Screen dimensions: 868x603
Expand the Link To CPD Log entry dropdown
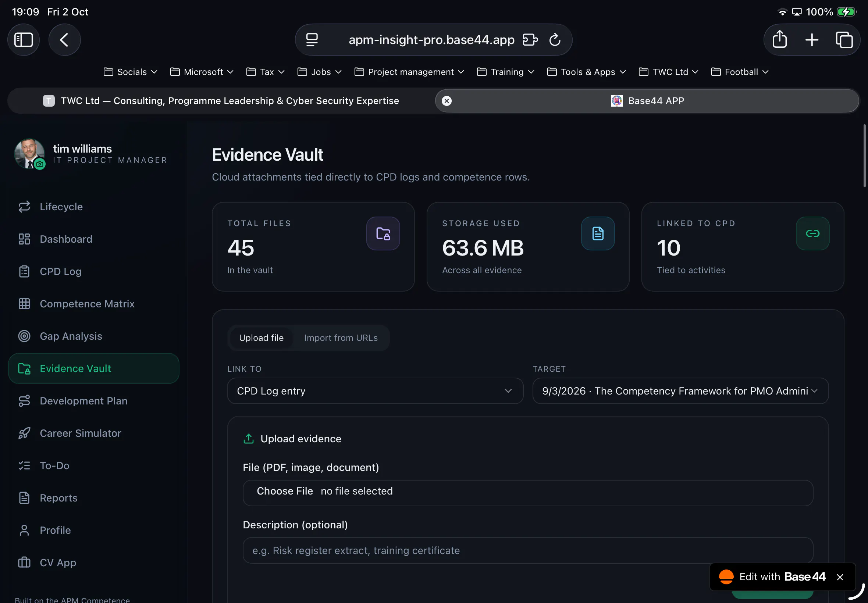tap(375, 391)
